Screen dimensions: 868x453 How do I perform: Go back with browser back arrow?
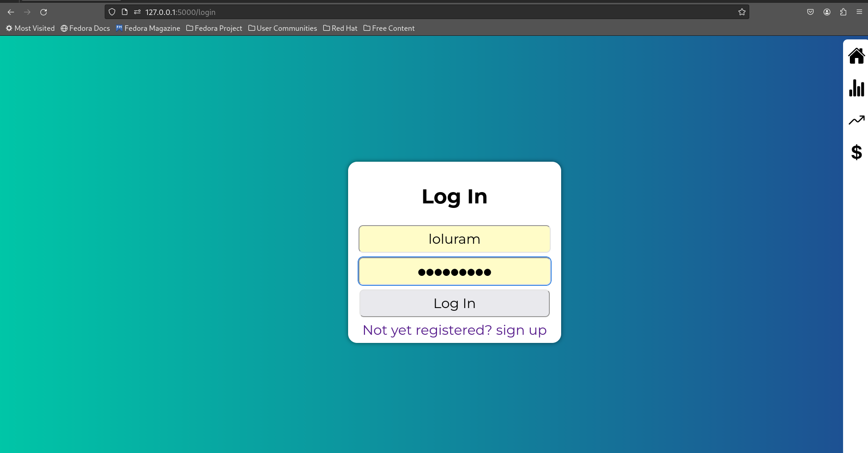click(x=11, y=12)
